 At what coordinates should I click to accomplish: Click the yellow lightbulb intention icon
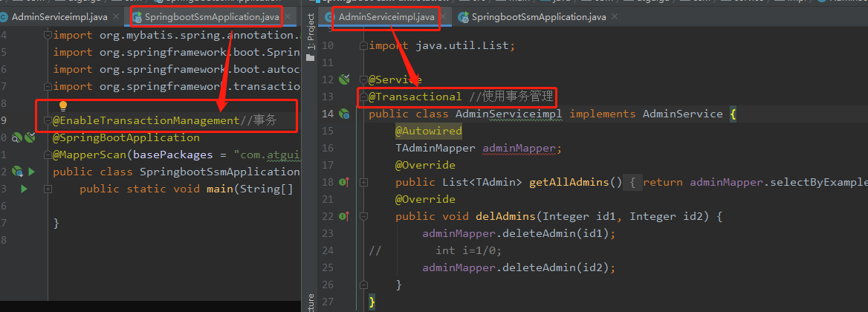(63, 105)
